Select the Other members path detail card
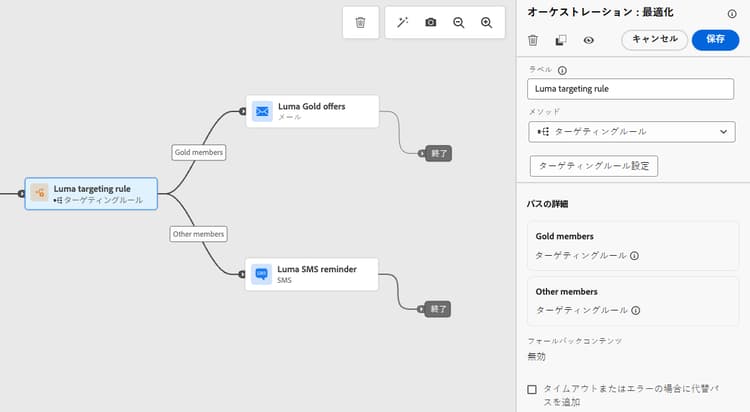Viewport: 750px width, 412px height. [633, 301]
